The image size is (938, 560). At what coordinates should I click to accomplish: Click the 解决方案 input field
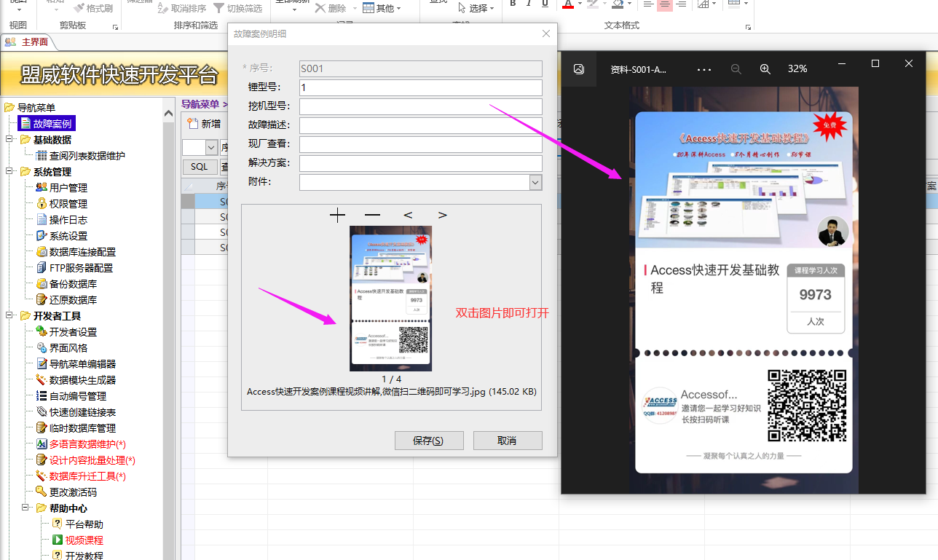click(x=421, y=163)
